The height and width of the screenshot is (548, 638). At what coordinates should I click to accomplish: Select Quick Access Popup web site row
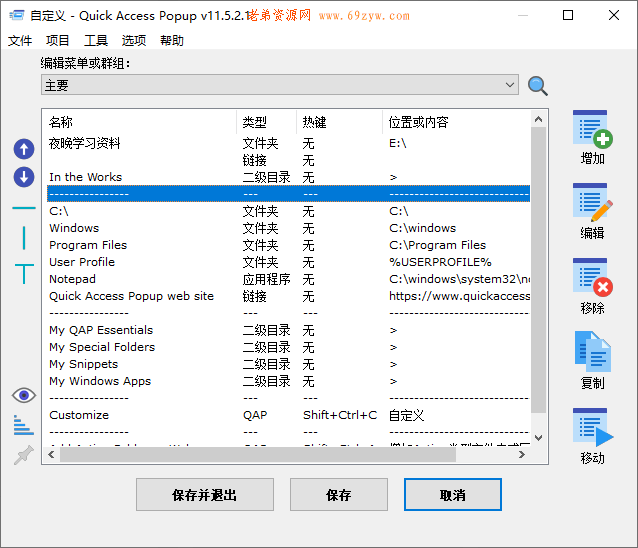tap(288, 296)
